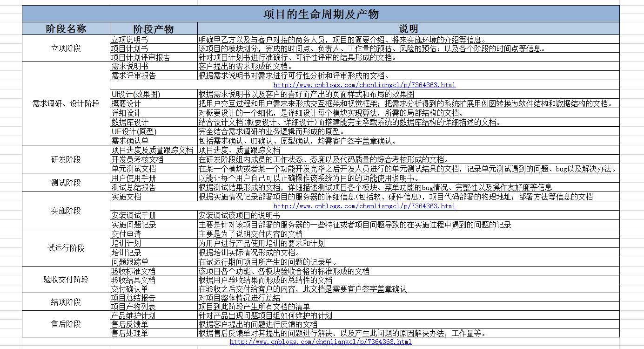Select the 培训记录 cell

[x=154, y=253]
